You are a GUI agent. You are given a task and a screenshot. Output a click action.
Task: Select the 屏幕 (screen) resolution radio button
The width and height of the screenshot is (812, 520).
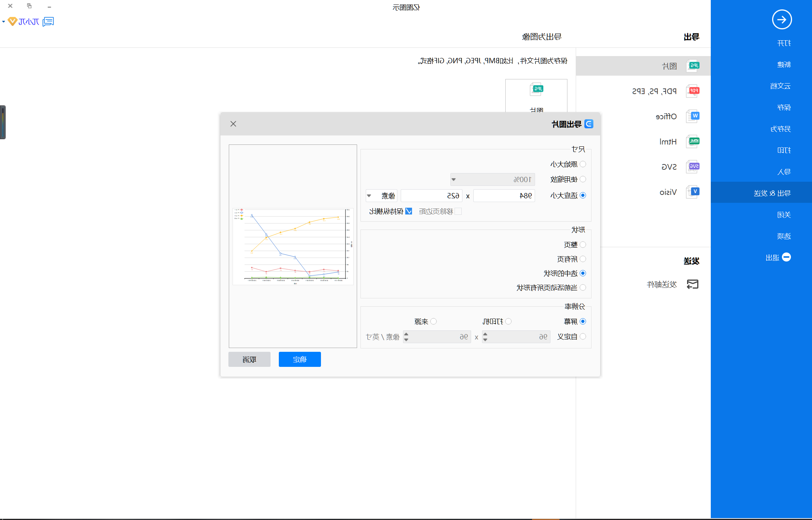583,321
